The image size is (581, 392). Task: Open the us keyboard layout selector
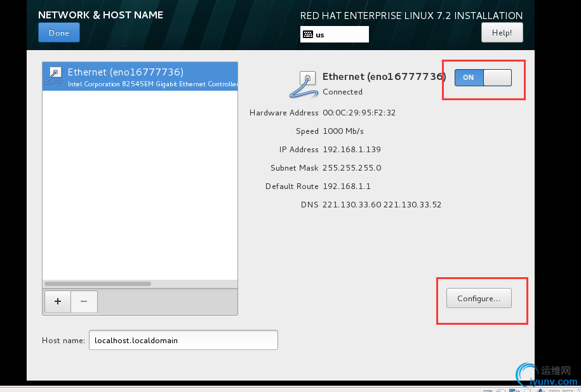click(334, 34)
